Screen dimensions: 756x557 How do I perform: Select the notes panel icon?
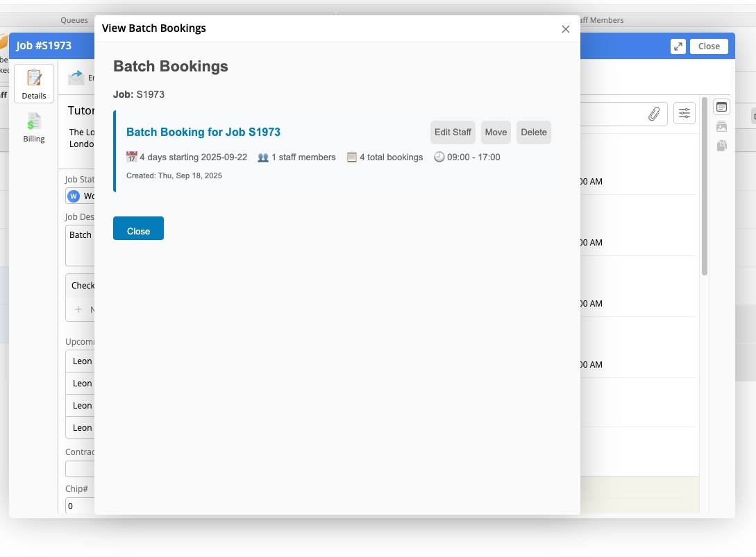click(722, 108)
